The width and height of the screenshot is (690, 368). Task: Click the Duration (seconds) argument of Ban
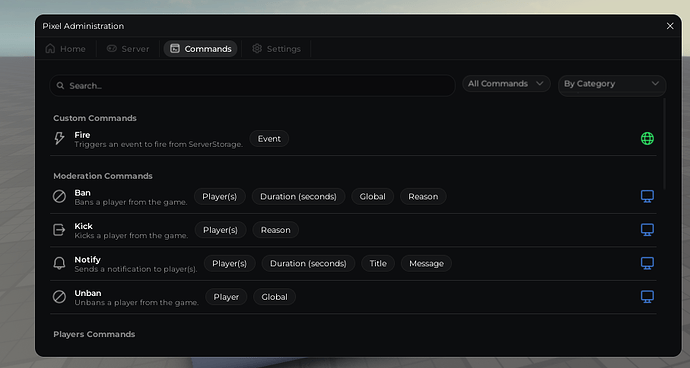tap(298, 196)
